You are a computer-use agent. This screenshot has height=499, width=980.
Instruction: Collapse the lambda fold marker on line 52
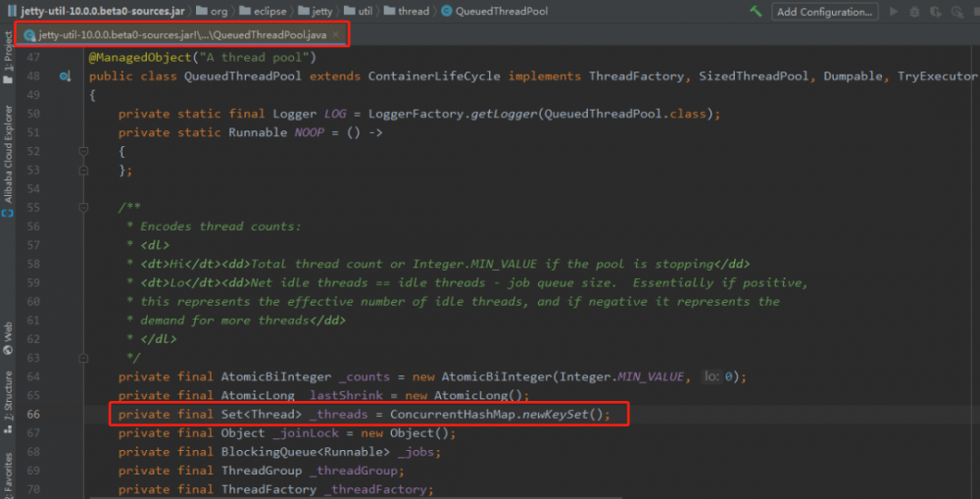tap(83, 151)
